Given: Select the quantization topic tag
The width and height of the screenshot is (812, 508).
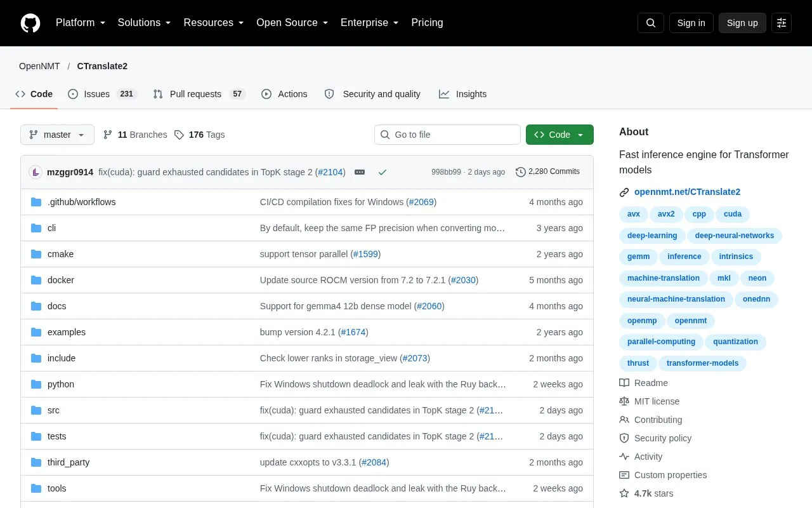Looking at the screenshot, I should tap(735, 342).
